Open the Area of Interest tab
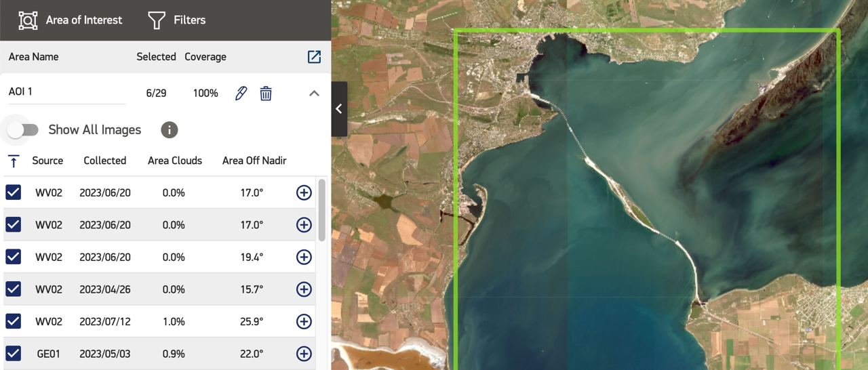The height and width of the screenshot is (370, 868). point(71,20)
